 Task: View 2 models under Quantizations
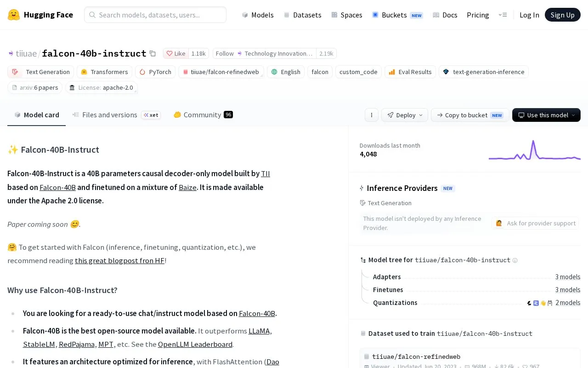568,303
